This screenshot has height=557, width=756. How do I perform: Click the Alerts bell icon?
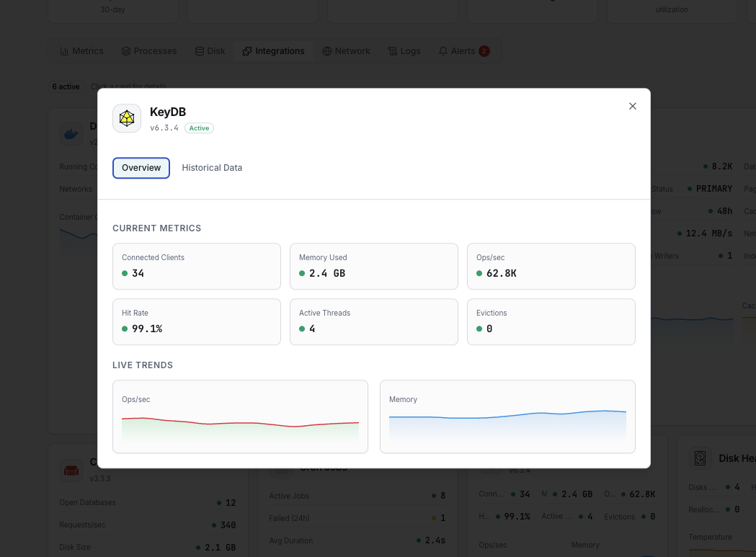[x=443, y=50]
